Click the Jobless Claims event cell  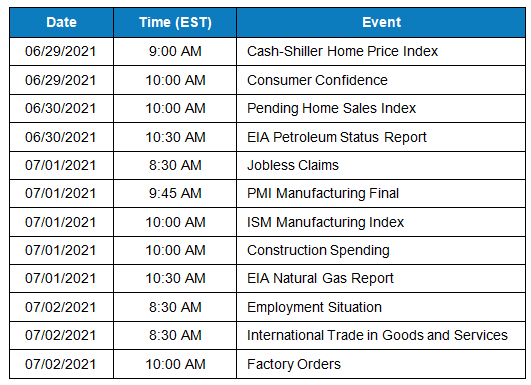381,165
